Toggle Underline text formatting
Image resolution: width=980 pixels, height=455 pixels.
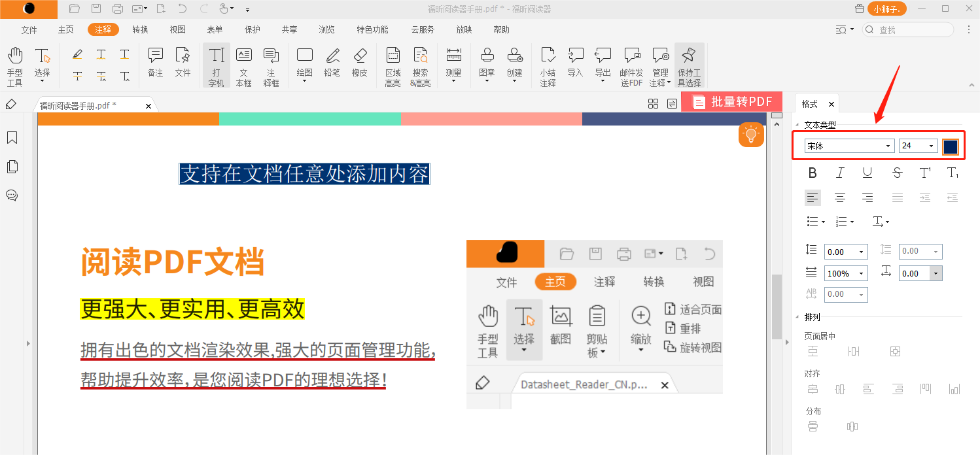click(x=867, y=173)
